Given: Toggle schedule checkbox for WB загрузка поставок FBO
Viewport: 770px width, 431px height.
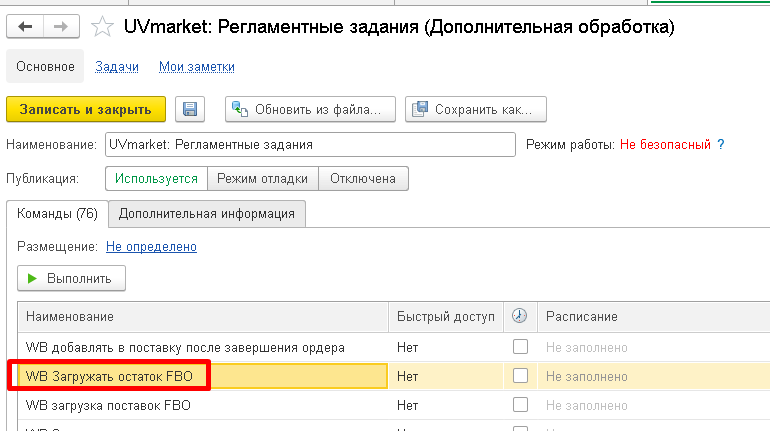Looking at the screenshot, I should (520, 404).
